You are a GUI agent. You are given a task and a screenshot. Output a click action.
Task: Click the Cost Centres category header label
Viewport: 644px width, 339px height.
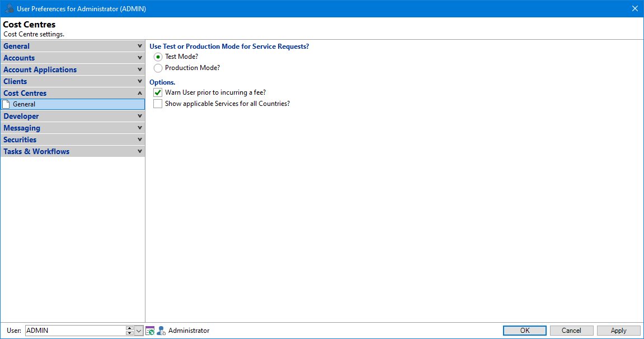[25, 94]
